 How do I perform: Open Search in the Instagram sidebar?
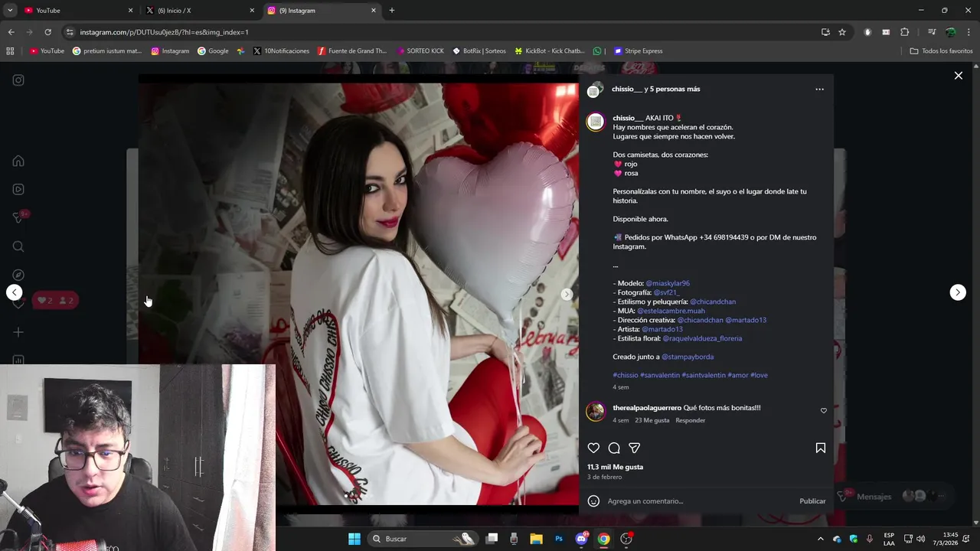(18, 246)
